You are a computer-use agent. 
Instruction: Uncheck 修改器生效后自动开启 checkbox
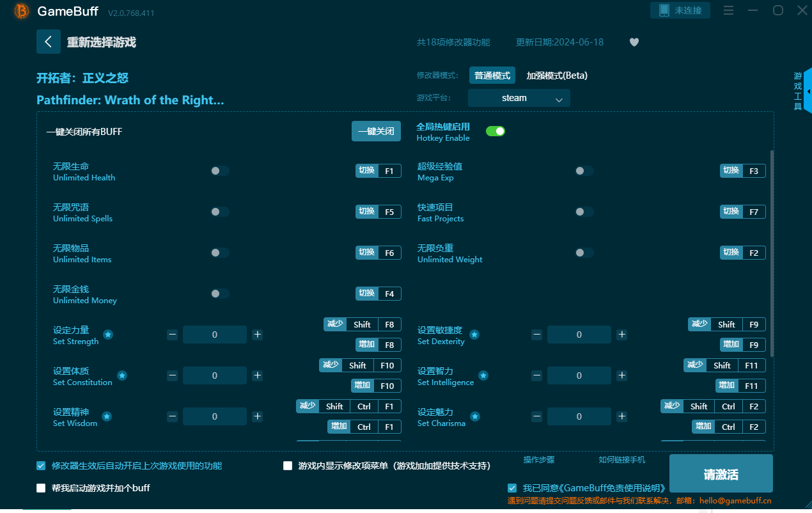tap(41, 466)
